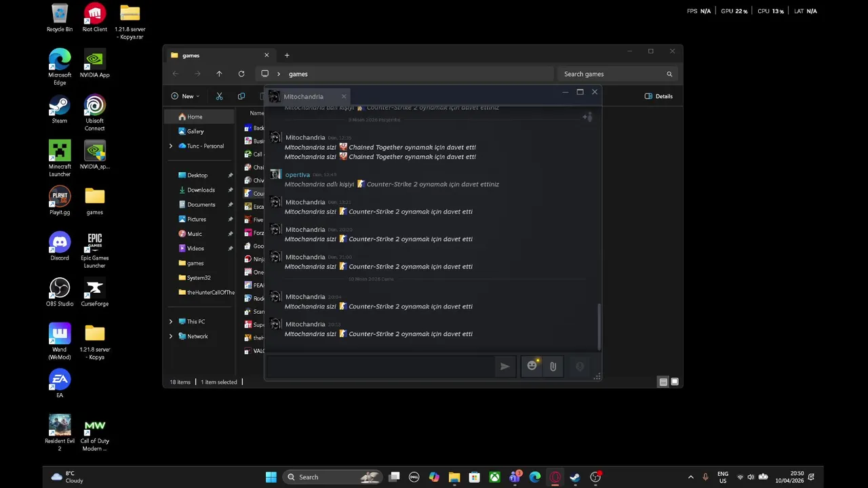
Task: Select the games folder on the desktop
Action: (95, 201)
